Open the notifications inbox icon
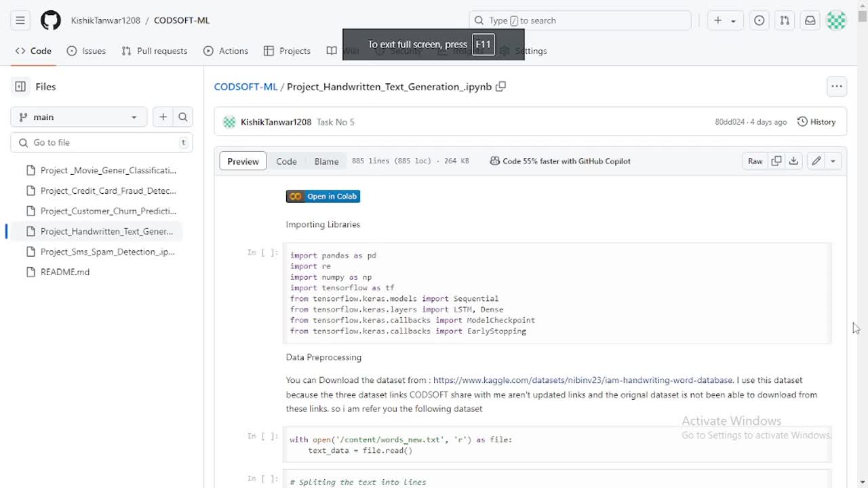Viewport: 868px width, 488px height. (810, 20)
